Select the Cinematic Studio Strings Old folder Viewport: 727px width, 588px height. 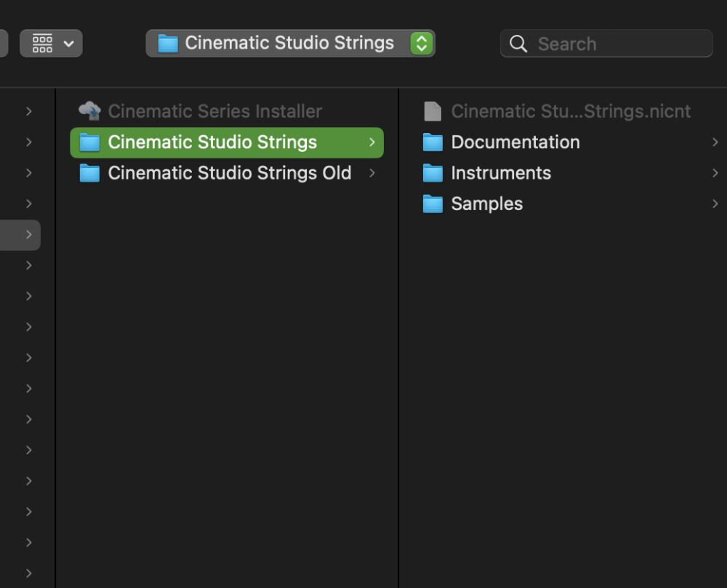[x=226, y=173]
